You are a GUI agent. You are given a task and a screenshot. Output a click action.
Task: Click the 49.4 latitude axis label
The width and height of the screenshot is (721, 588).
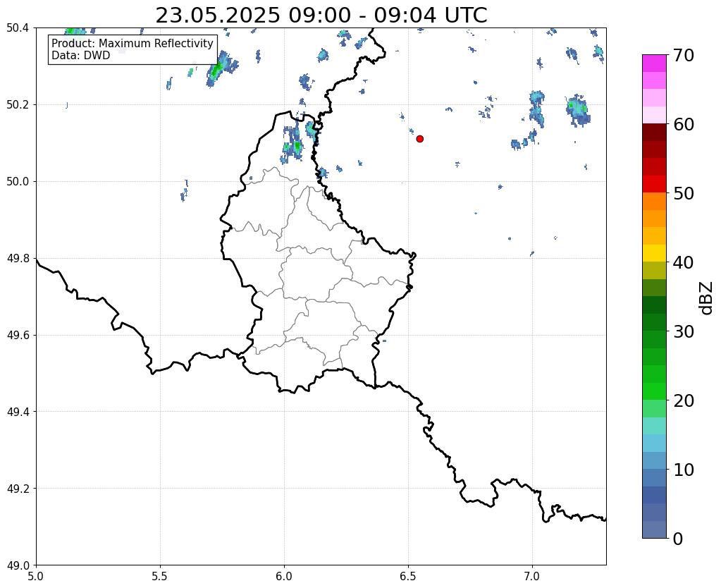click(18, 412)
